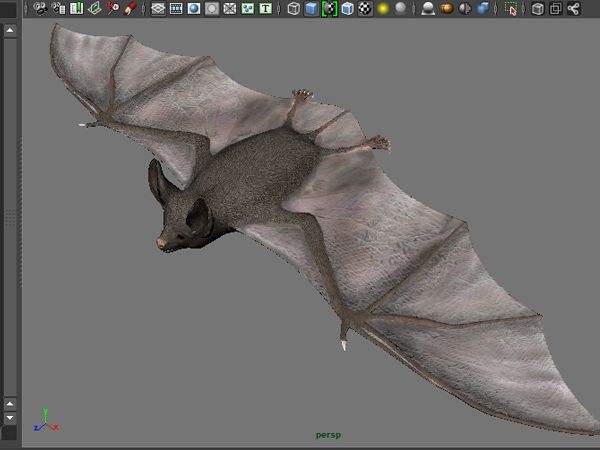
Task: Click the orange motion blur sphere icon
Action: tap(447, 8)
